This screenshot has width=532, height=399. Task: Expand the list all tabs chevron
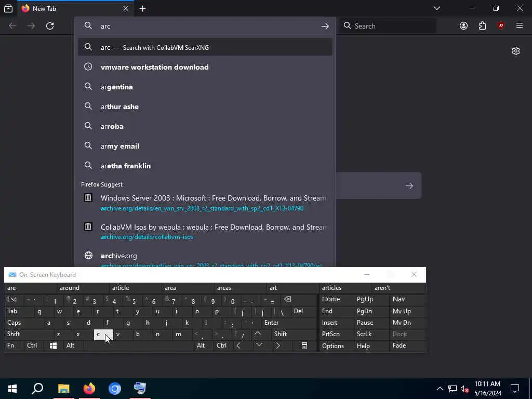coord(437,8)
